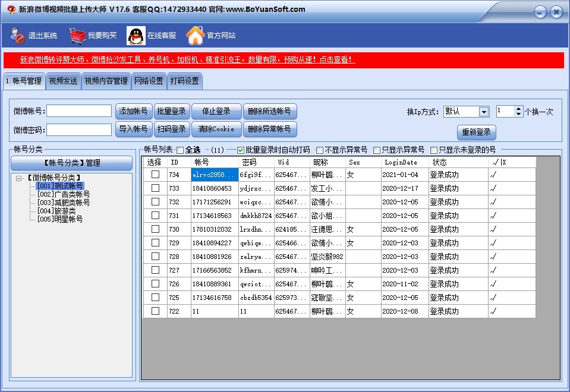Tick the checkbox for account ID 728
This screenshot has height=392, width=570.
tap(155, 256)
